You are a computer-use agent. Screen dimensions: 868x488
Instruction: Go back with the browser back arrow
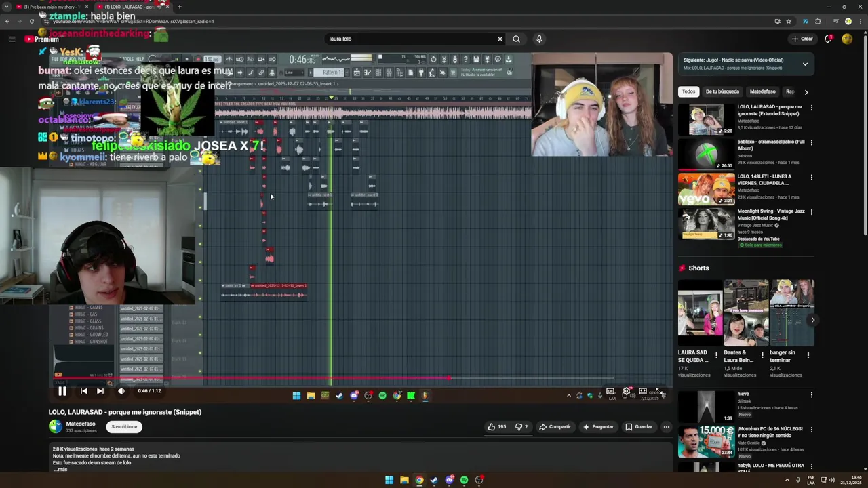point(7,21)
